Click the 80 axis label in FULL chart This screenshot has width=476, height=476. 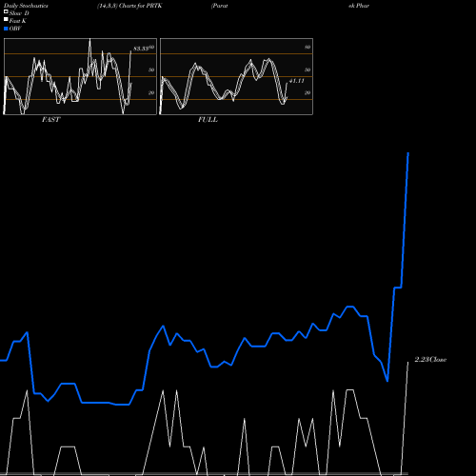(307, 48)
